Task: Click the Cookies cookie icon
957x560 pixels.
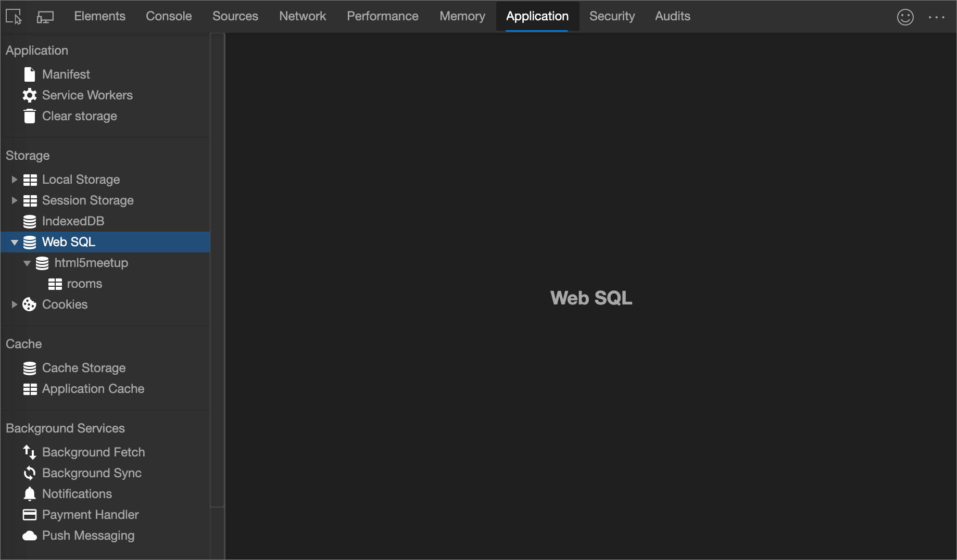Action: click(30, 304)
